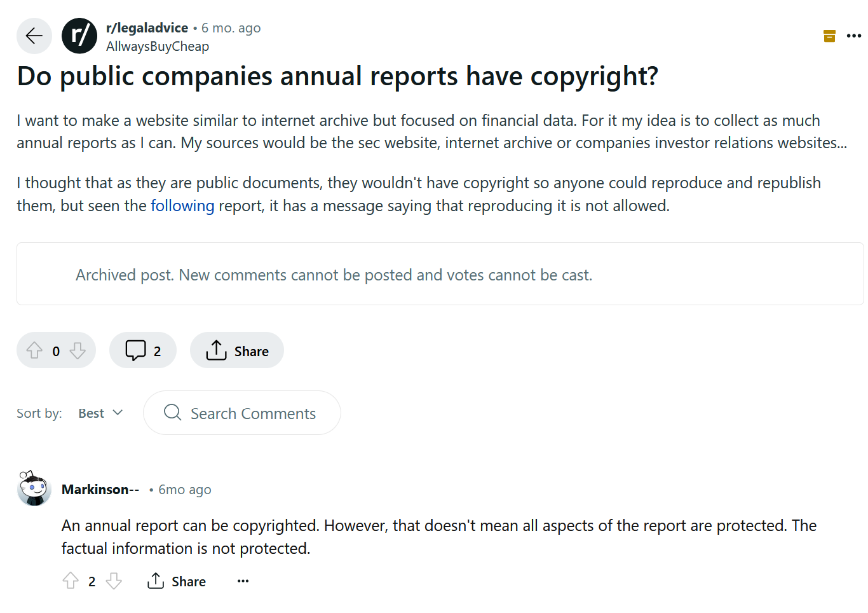Expand the Sort by Best dropdown
Screen dimensions: 868x613
point(100,413)
